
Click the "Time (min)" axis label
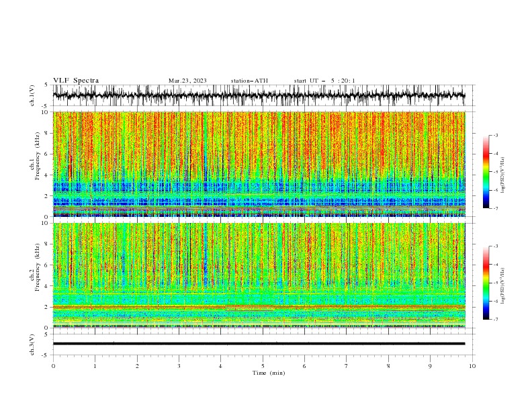pos(269,373)
